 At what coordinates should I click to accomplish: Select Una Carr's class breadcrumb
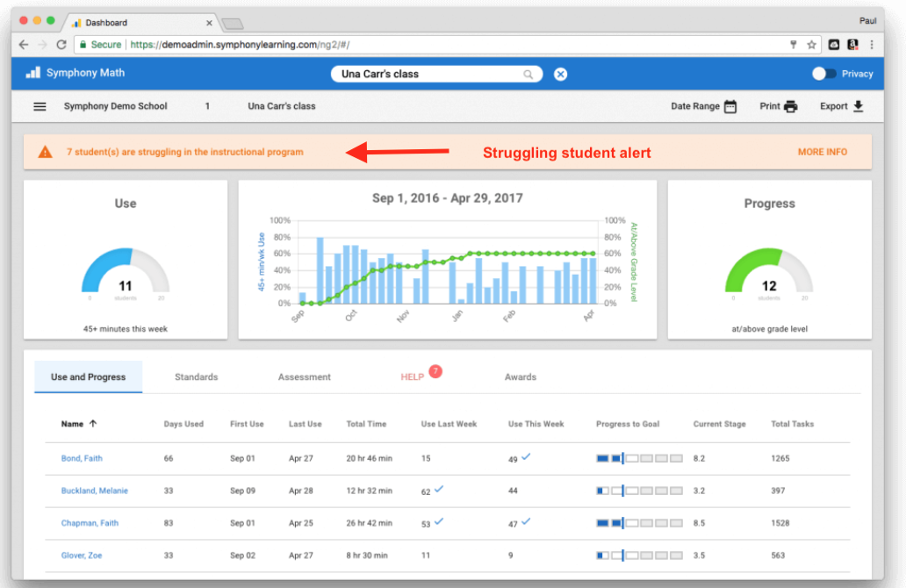coord(282,106)
